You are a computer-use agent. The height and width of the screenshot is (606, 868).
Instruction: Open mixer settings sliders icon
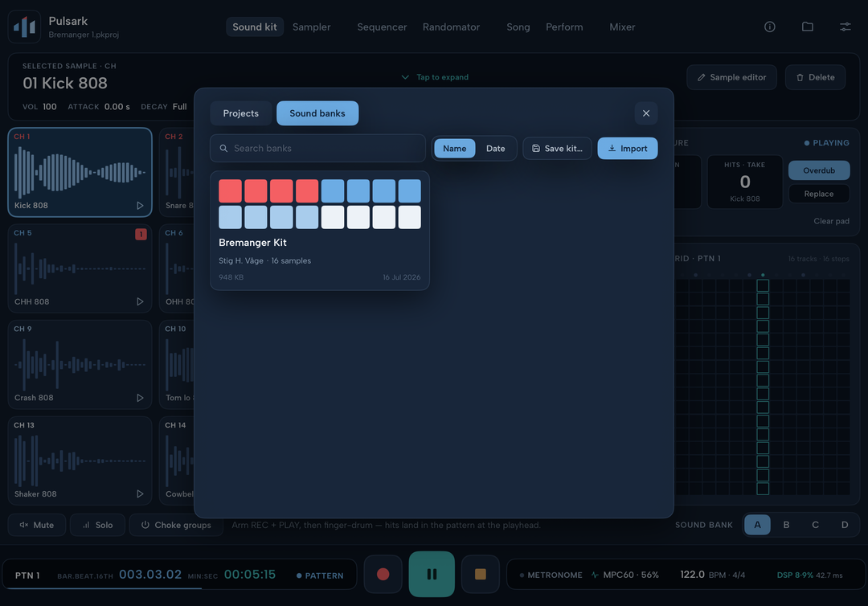(845, 27)
